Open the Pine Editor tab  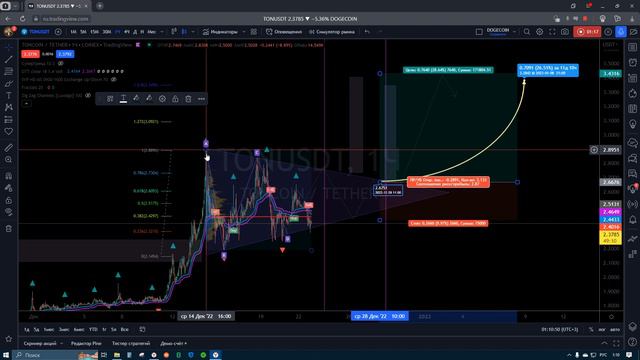point(86,344)
